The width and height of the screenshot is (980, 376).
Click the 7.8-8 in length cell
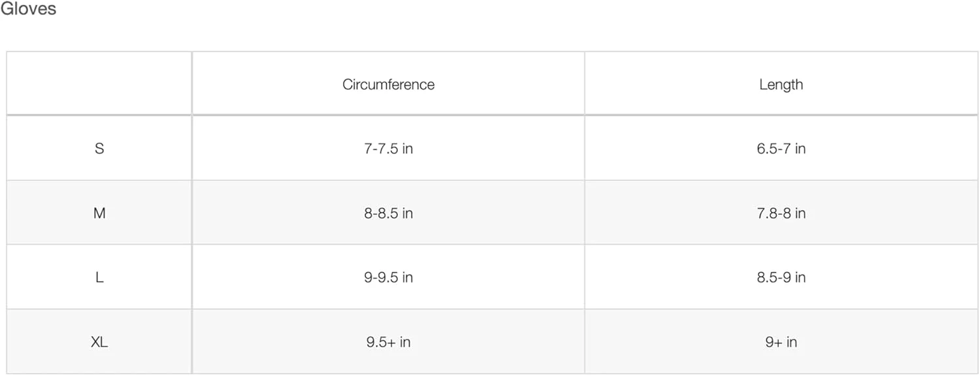pyautogui.click(x=781, y=213)
